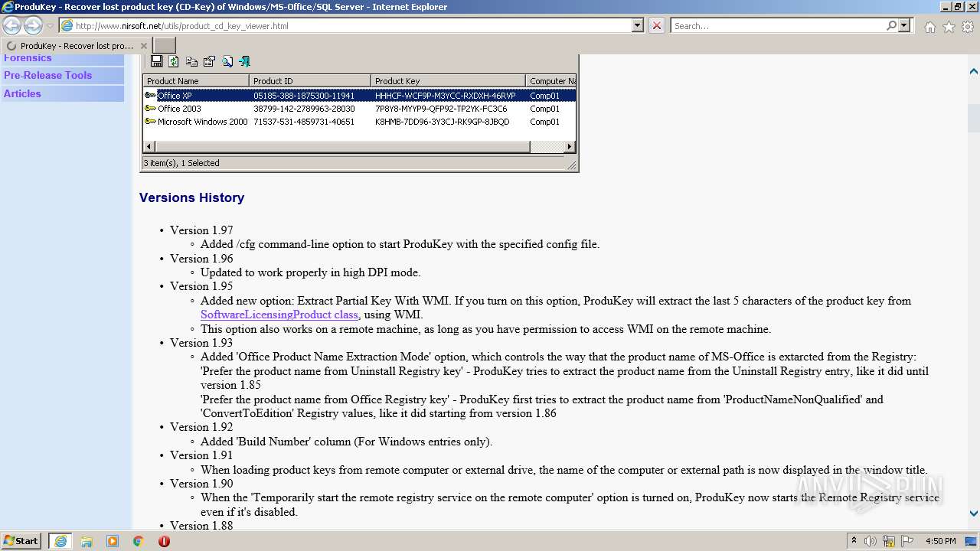
Task: Open the volume speaker tray icon
Action: pos(871,541)
